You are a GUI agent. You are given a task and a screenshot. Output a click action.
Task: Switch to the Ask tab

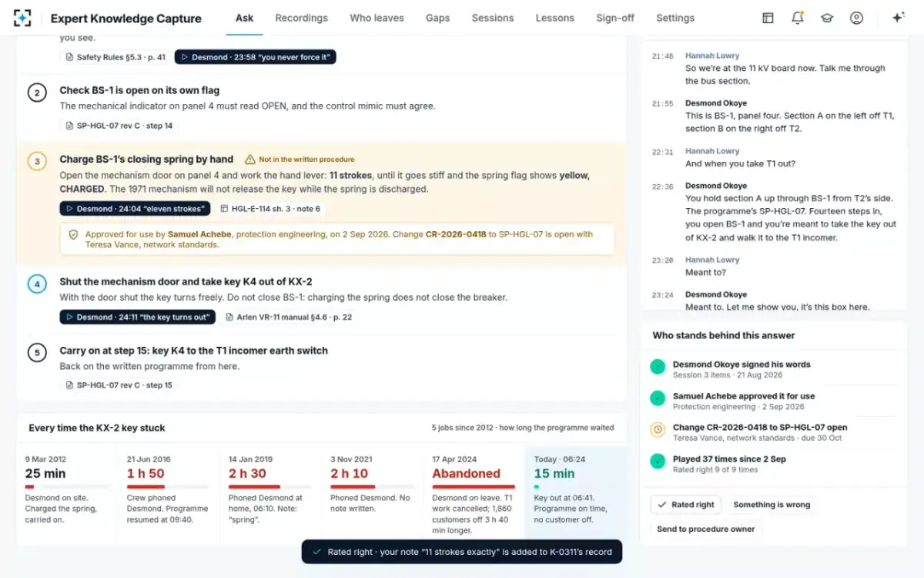(244, 18)
